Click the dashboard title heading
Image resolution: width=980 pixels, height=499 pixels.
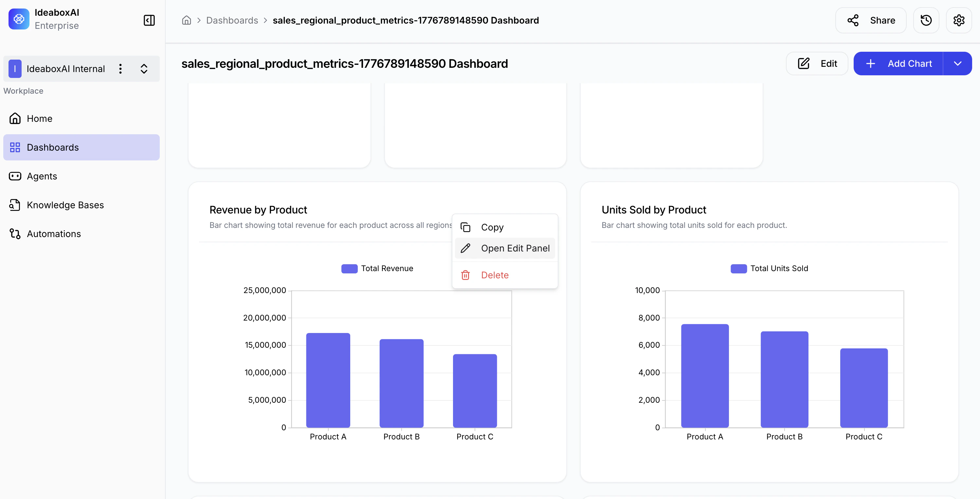pyautogui.click(x=345, y=64)
